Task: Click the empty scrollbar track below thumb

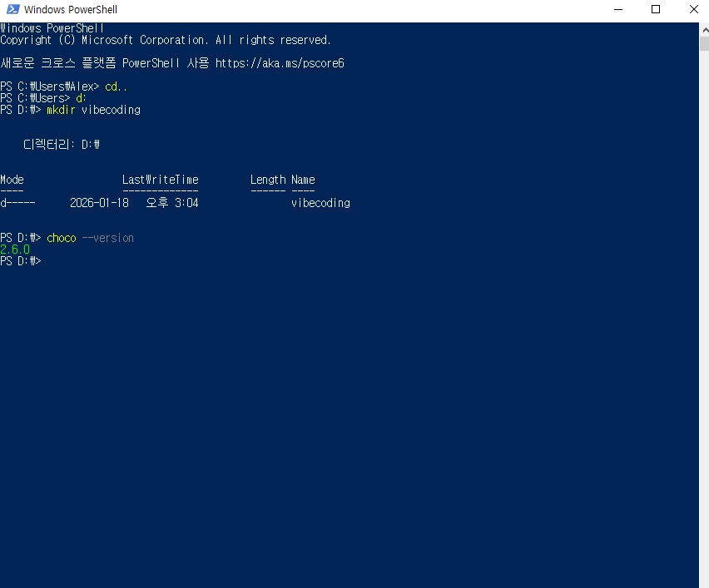Action: click(x=703, y=333)
